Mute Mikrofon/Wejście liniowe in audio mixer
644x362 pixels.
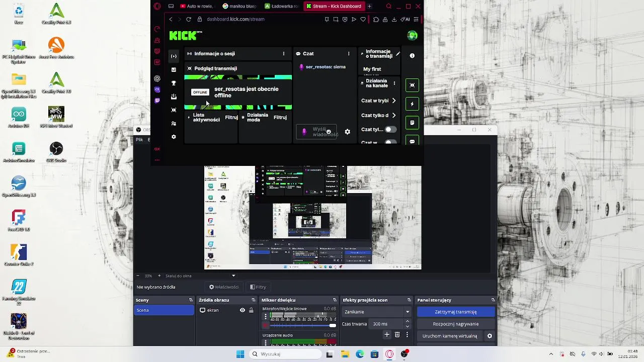click(266, 326)
